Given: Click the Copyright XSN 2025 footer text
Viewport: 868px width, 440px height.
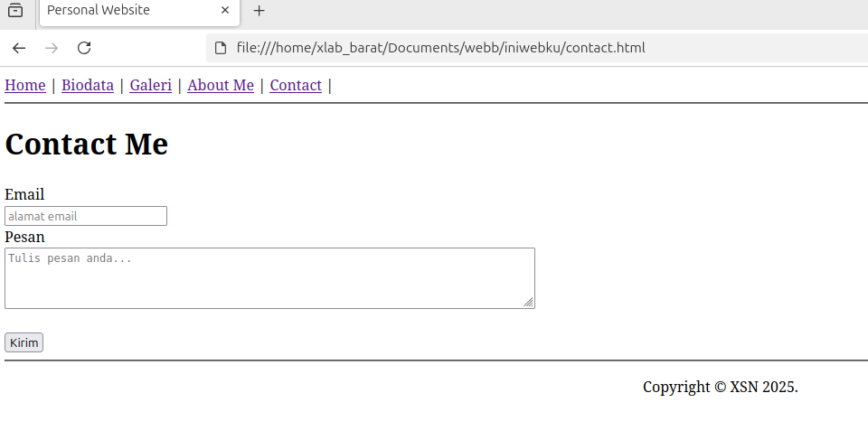Looking at the screenshot, I should (721, 387).
